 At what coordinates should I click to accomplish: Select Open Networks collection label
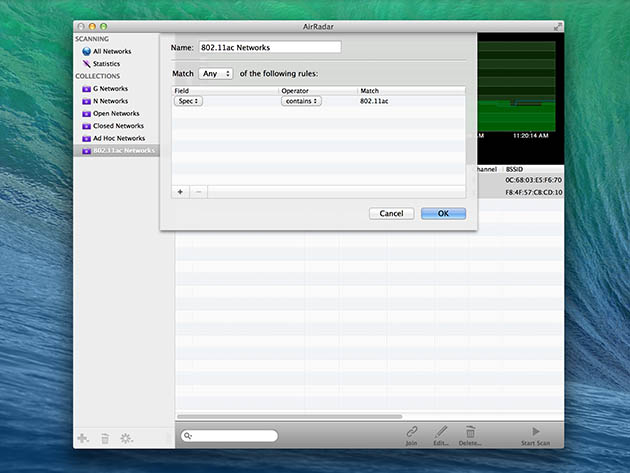pyautogui.click(x=116, y=114)
